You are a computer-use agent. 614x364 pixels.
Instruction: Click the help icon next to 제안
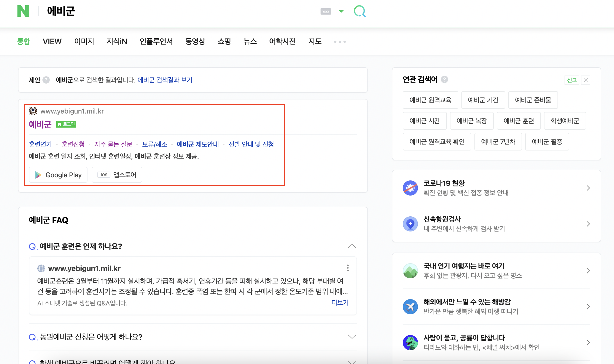(46, 80)
